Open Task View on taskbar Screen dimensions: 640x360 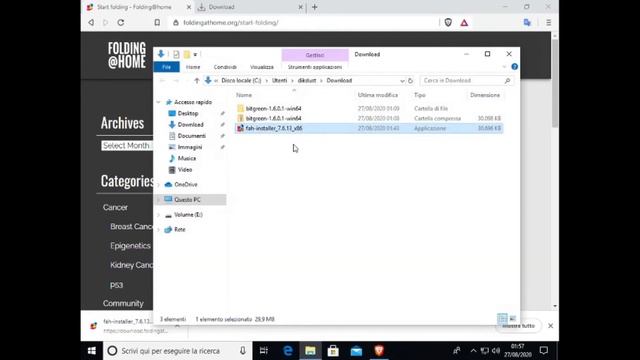pos(264,351)
